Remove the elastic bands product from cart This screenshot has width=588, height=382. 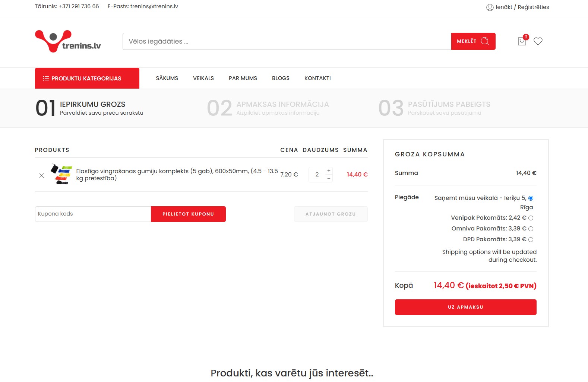click(x=42, y=175)
